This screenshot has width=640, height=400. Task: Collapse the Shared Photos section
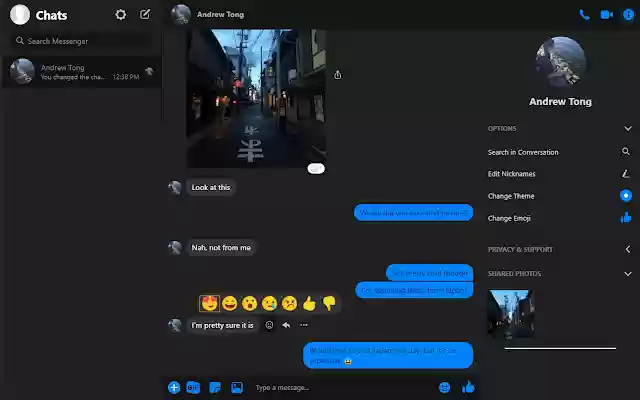pos(628,274)
